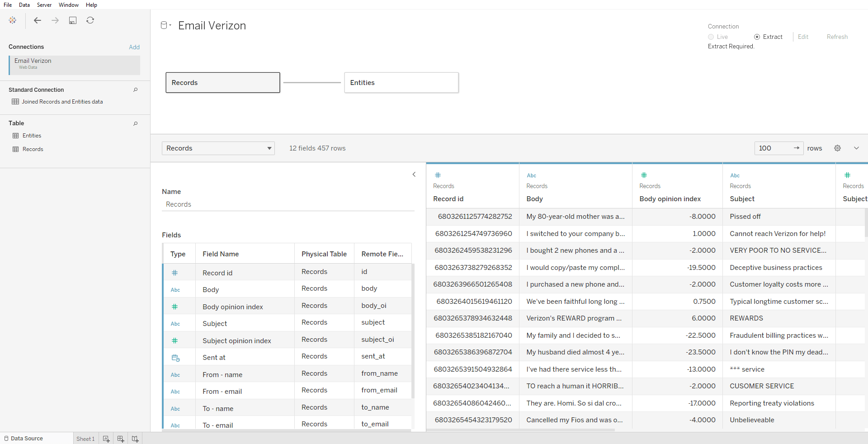This screenshot has width=868, height=444.
Task: Open the Help menu
Action: tap(91, 5)
